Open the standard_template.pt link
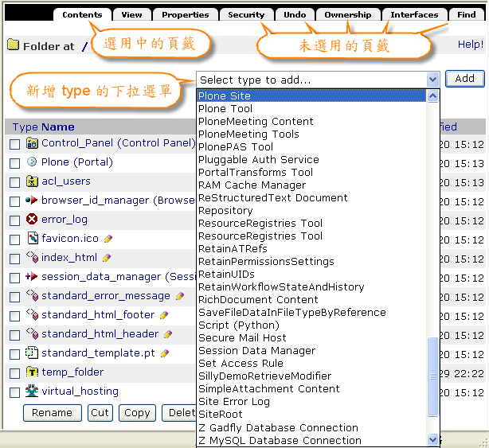This screenshot has width=489, height=448. [98, 353]
